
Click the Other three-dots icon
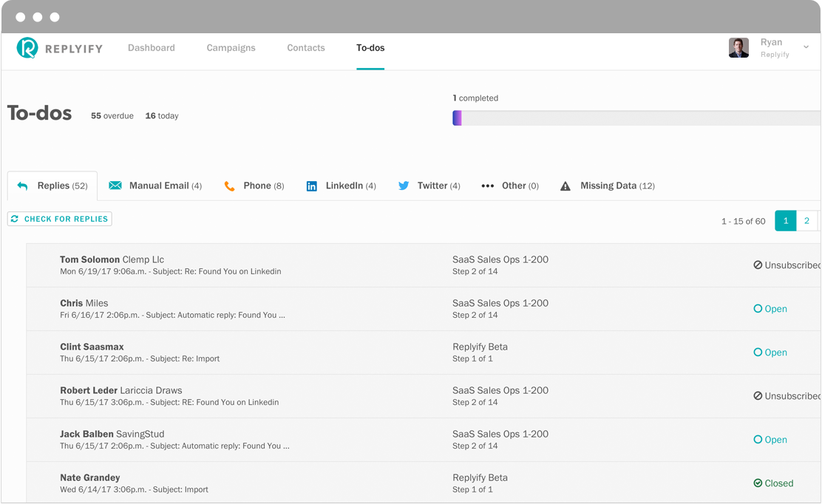488,186
